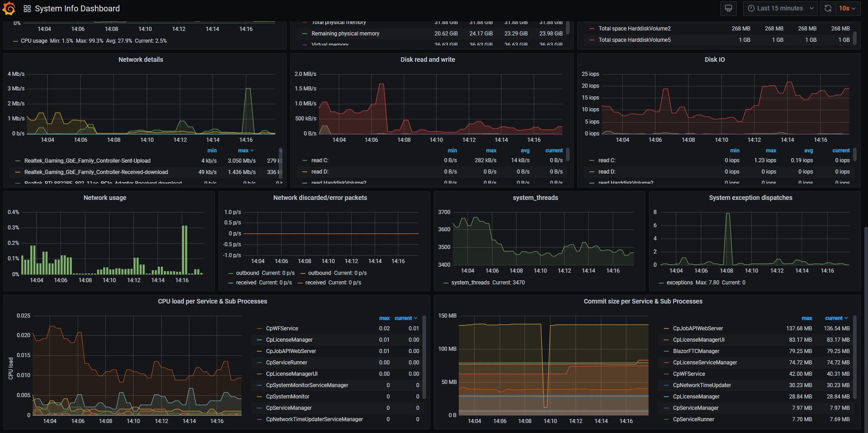The image size is (868, 433).
Task: Sort Network details legend by max
Action: pyautogui.click(x=246, y=150)
